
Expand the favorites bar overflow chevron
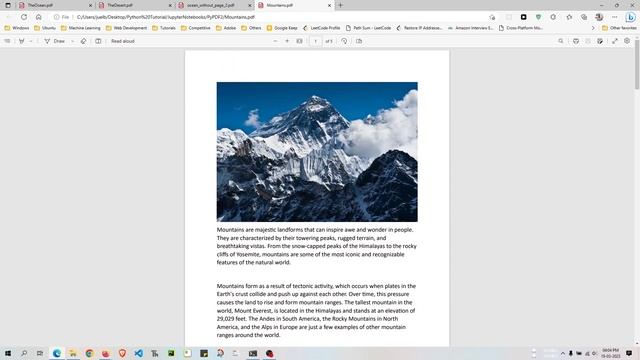point(593,28)
